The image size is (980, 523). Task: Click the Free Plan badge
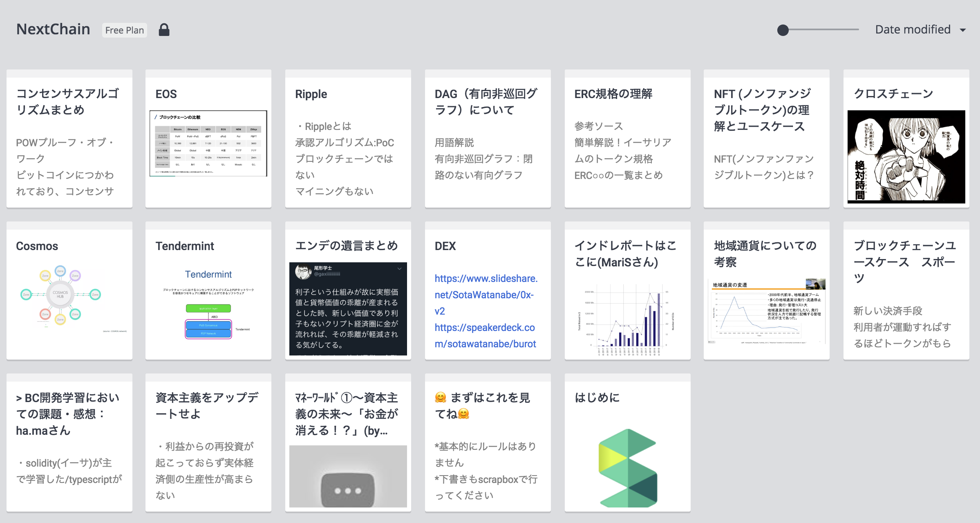(x=124, y=30)
